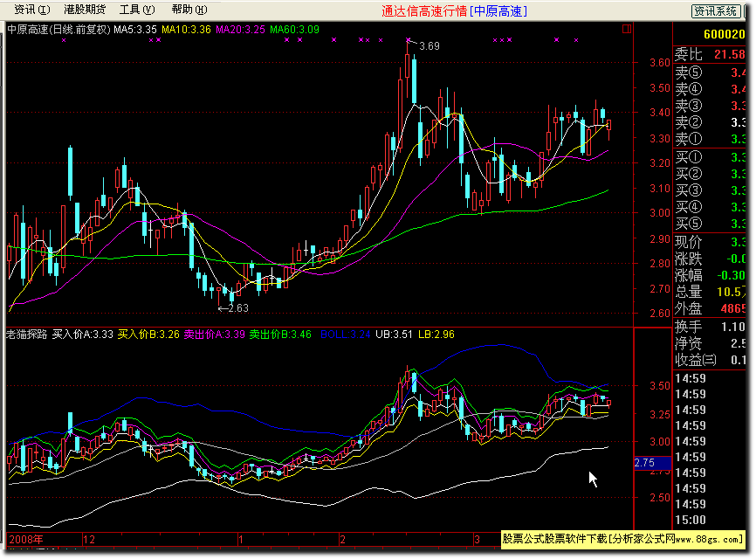Click the 老猫探路 indicator name
The image size is (756, 559).
tap(26, 335)
